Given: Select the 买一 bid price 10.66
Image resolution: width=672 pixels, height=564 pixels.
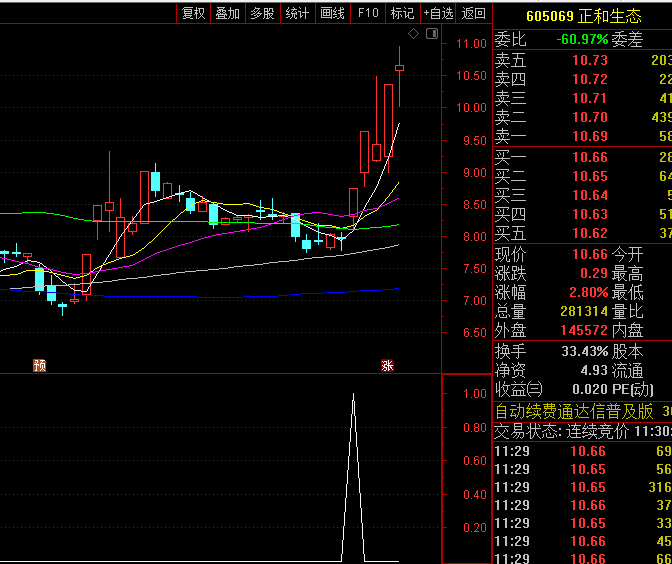Looking at the screenshot, I should (589, 157).
